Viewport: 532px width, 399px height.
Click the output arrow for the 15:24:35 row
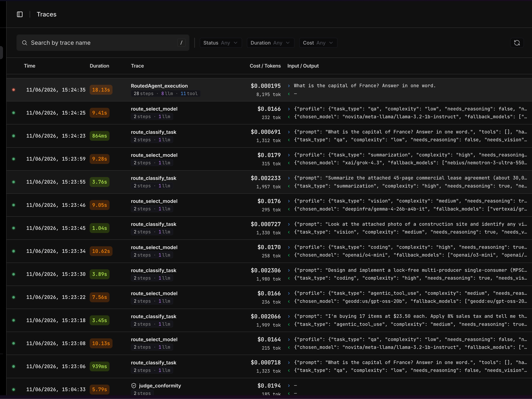pyautogui.click(x=289, y=94)
